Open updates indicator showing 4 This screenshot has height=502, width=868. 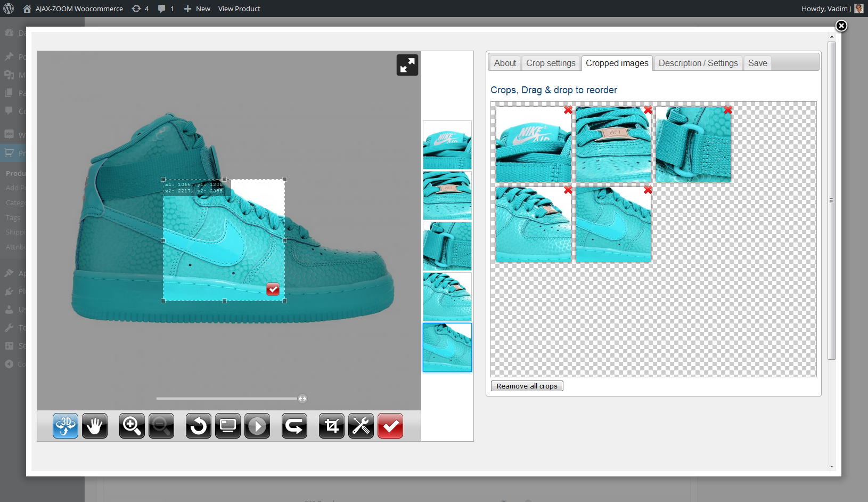140,9
